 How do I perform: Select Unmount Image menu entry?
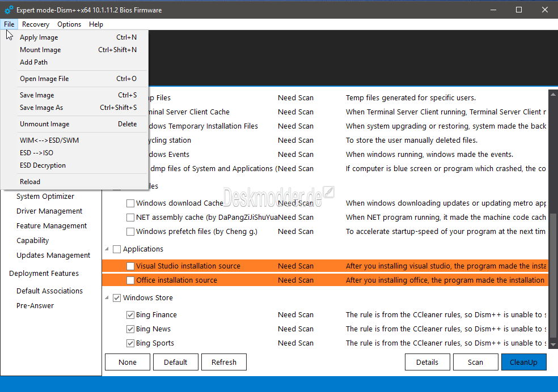coord(75,124)
